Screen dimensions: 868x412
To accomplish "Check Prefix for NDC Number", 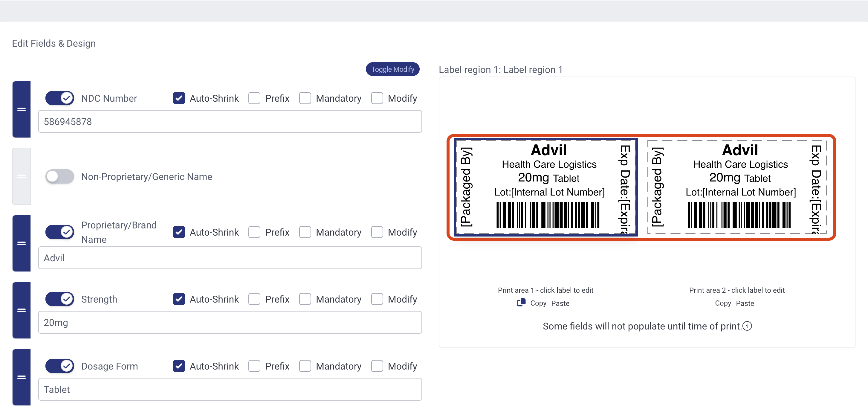I will [254, 98].
